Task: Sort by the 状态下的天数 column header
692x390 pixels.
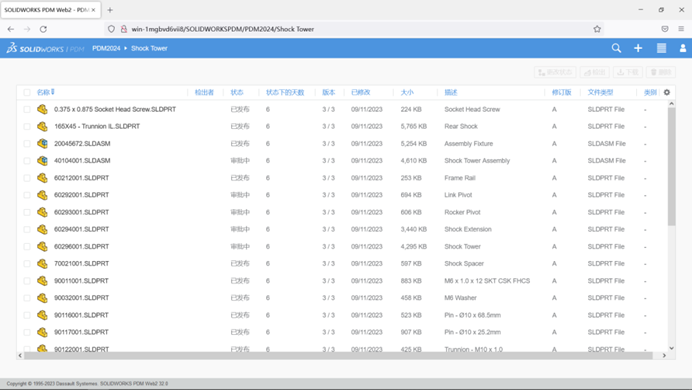Action: (285, 92)
